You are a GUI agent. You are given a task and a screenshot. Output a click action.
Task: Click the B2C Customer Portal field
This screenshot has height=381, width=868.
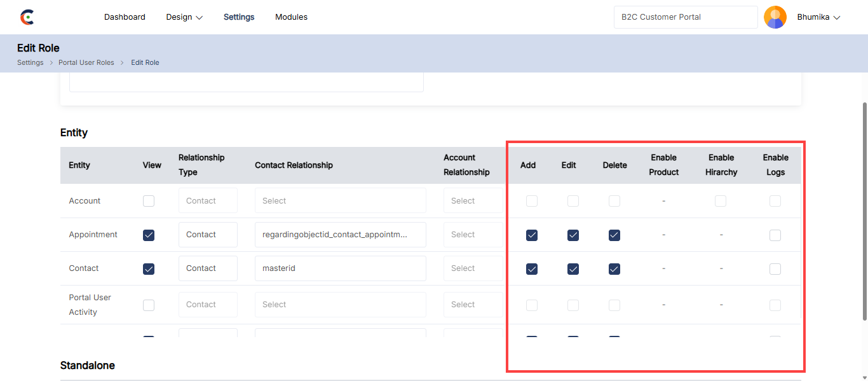(x=685, y=17)
